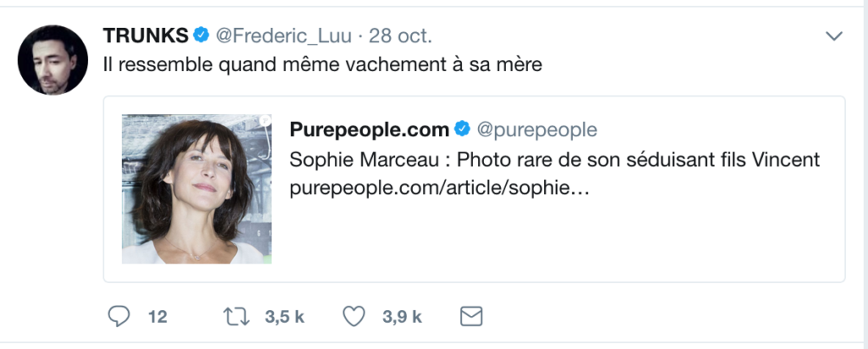Open the TRUNKS profile avatar
The width and height of the screenshot is (868, 349).
click(x=53, y=60)
